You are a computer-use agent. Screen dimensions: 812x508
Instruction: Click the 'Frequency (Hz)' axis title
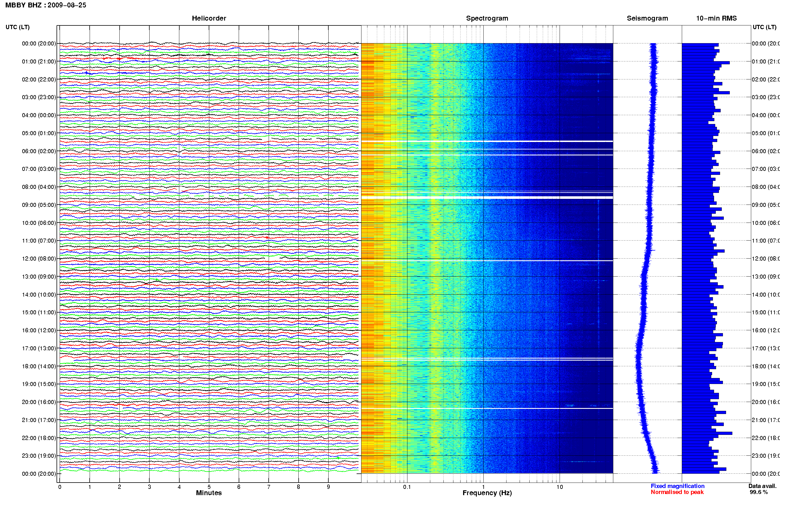coord(487,493)
